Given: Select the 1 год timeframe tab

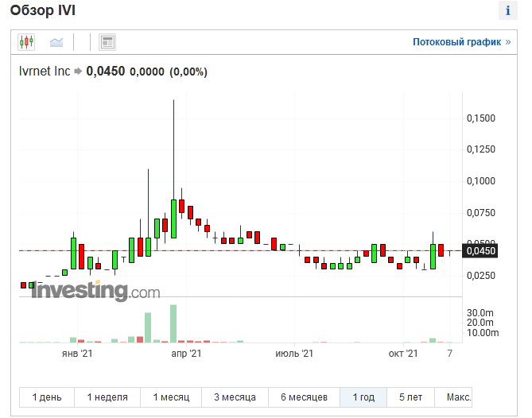Looking at the screenshot, I should click(363, 397).
